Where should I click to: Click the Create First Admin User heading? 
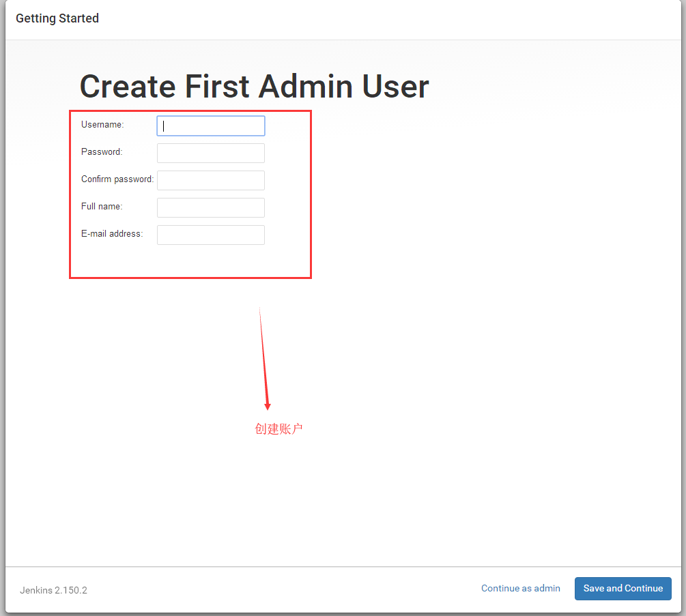pyautogui.click(x=254, y=86)
